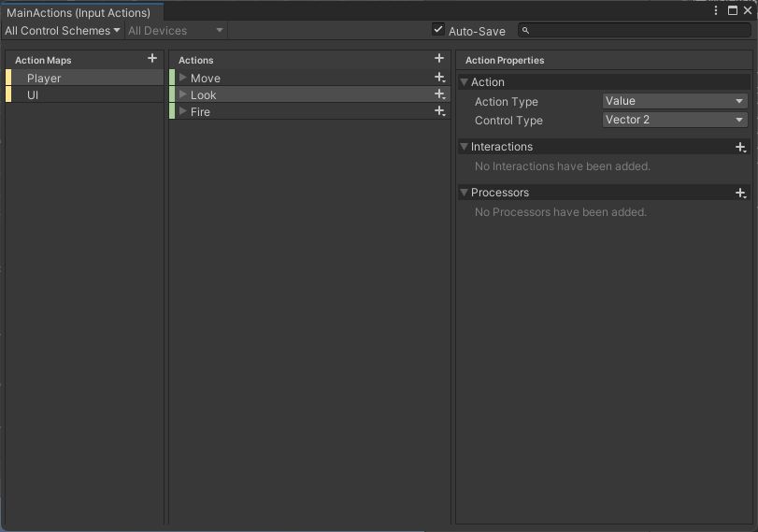Maximize the Input Actions window
Image resolution: width=758 pixels, height=532 pixels.
733,10
